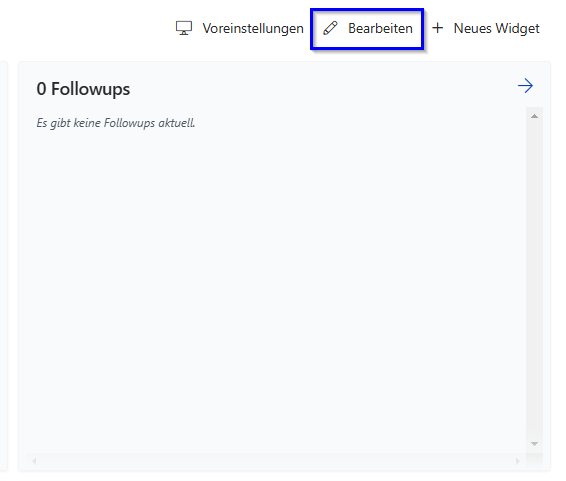Click the vertical scrollbar track in Followups
Image resolution: width=566 pixels, height=481 pixels.
point(535,280)
